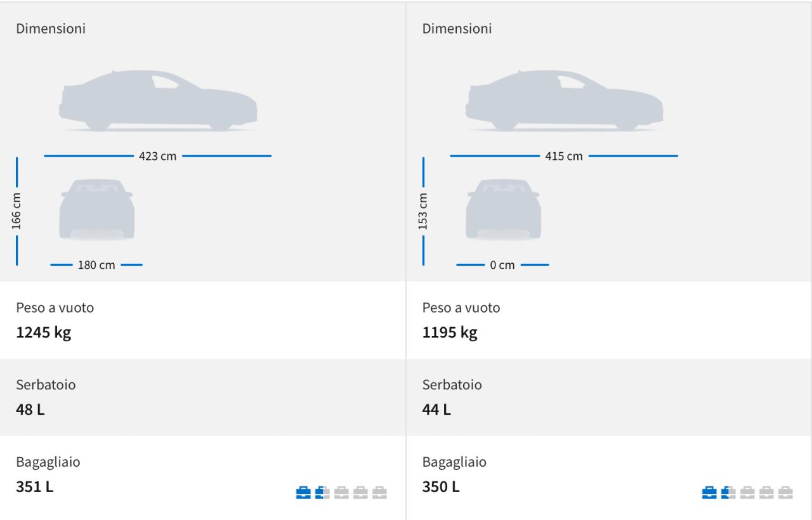Click the 153 cm height label
Image resolution: width=812 pixels, height=520 pixels.
tap(423, 211)
